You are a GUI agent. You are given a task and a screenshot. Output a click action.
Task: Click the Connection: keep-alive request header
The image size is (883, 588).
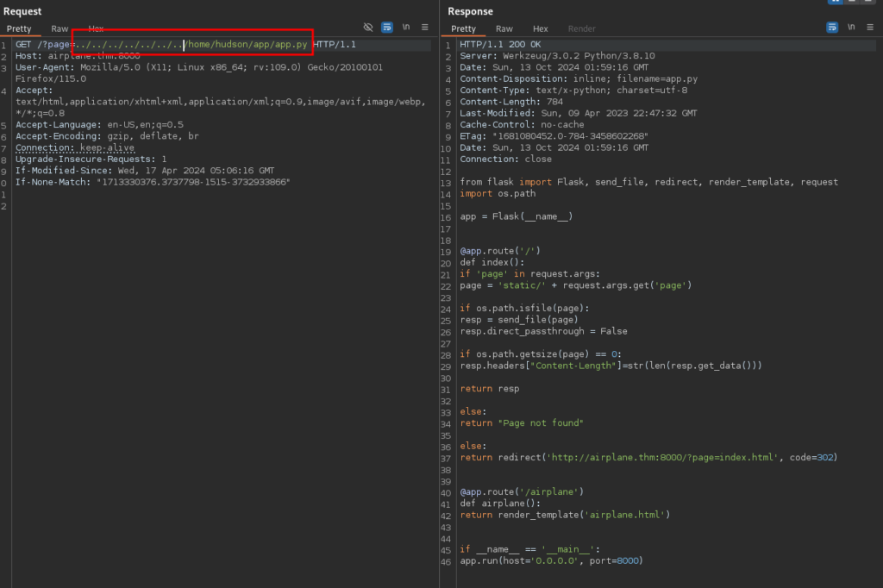coord(75,147)
